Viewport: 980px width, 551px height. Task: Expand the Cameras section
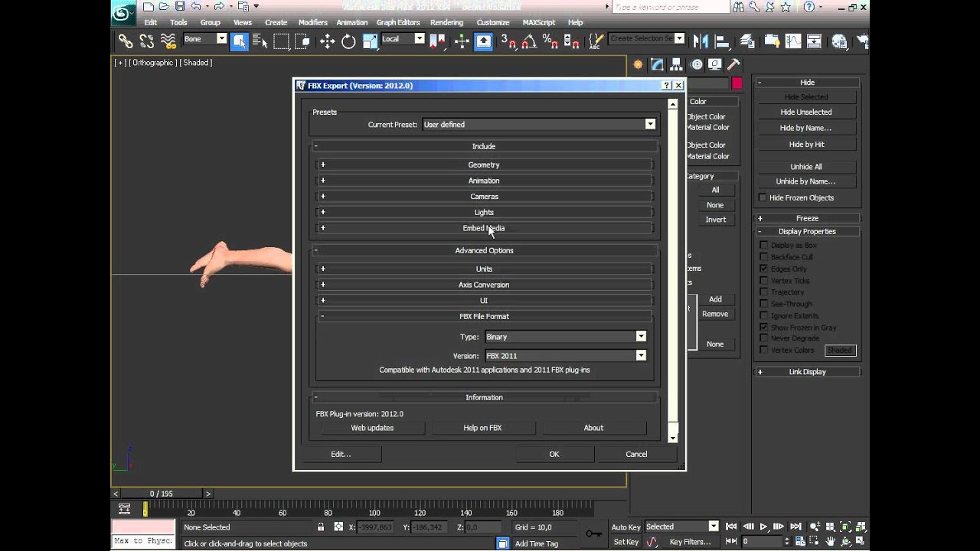tap(484, 197)
